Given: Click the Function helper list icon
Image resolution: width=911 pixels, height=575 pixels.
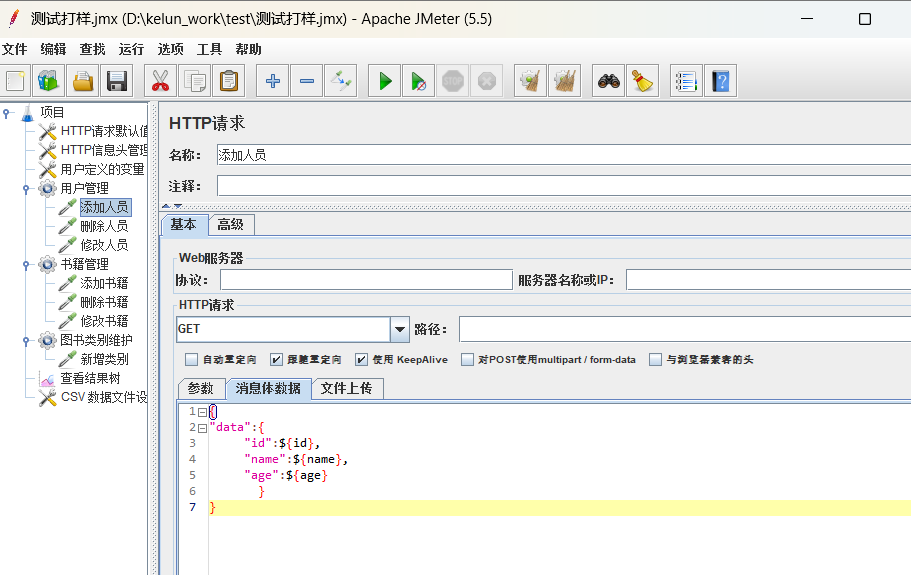Looking at the screenshot, I should click(x=686, y=81).
